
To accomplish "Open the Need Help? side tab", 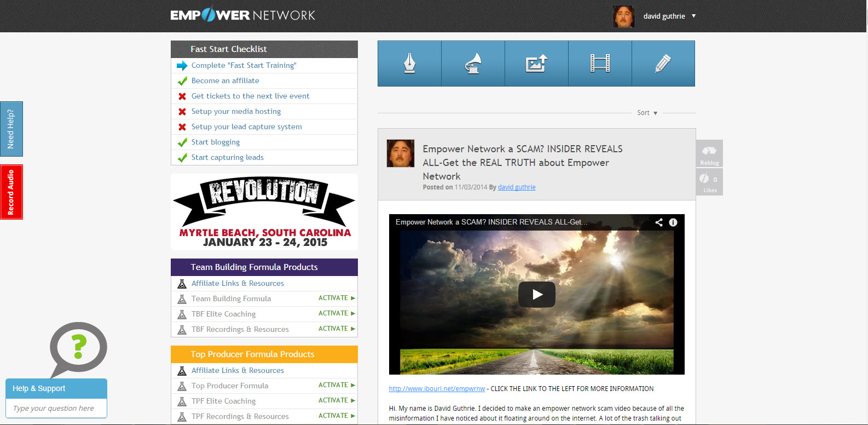I will (x=11, y=129).
